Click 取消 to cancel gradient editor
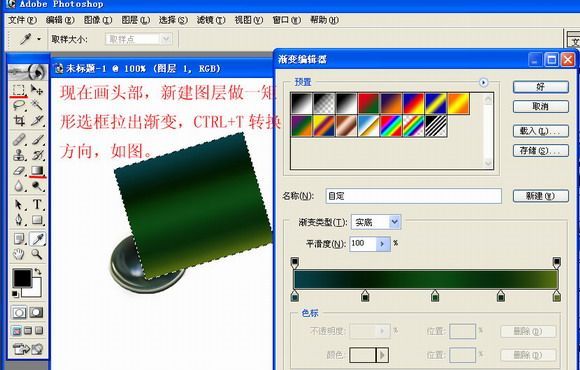The width and height of the screenshot is (580, 370). [540, 107]
